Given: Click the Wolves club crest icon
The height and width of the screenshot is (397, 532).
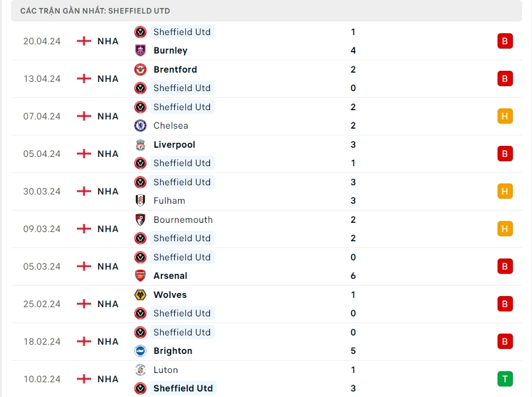Looking at the screenshot, I should 140,295.
